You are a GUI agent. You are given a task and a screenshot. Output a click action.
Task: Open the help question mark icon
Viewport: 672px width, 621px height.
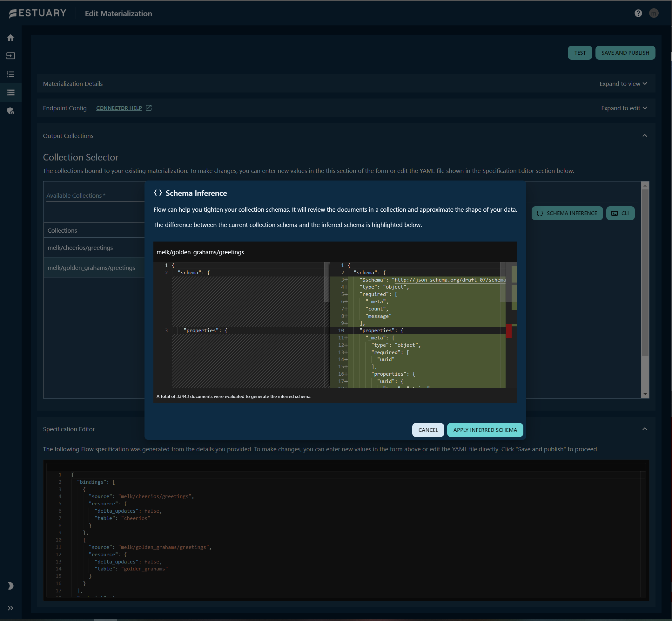point(638,13)
